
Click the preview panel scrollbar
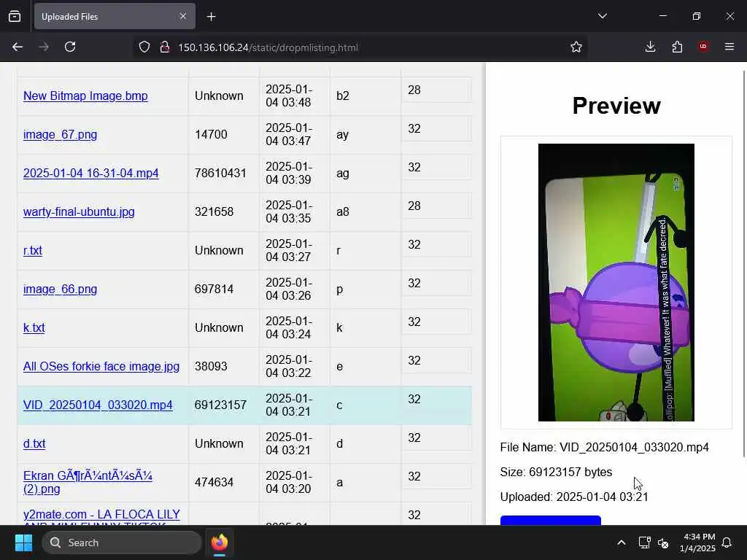coord(744,263)
